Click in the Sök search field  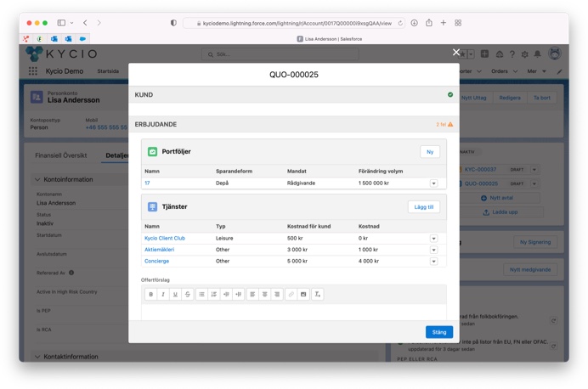(280, 54)
